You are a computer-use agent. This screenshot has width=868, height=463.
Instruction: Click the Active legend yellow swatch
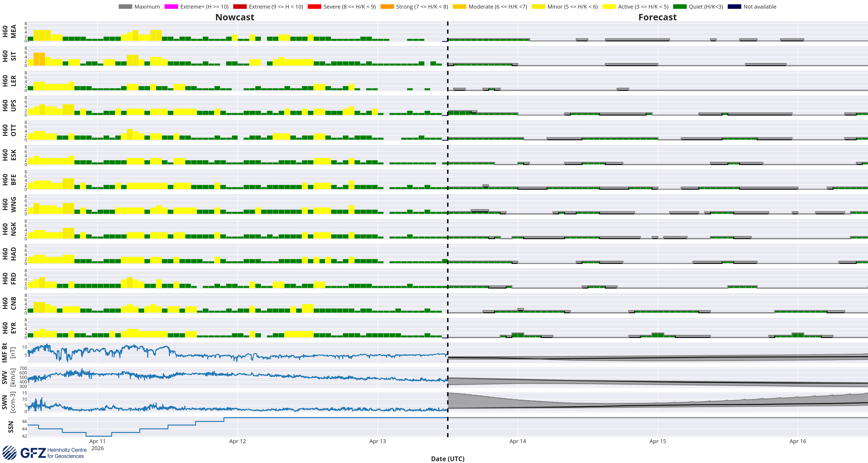(609, 7)
